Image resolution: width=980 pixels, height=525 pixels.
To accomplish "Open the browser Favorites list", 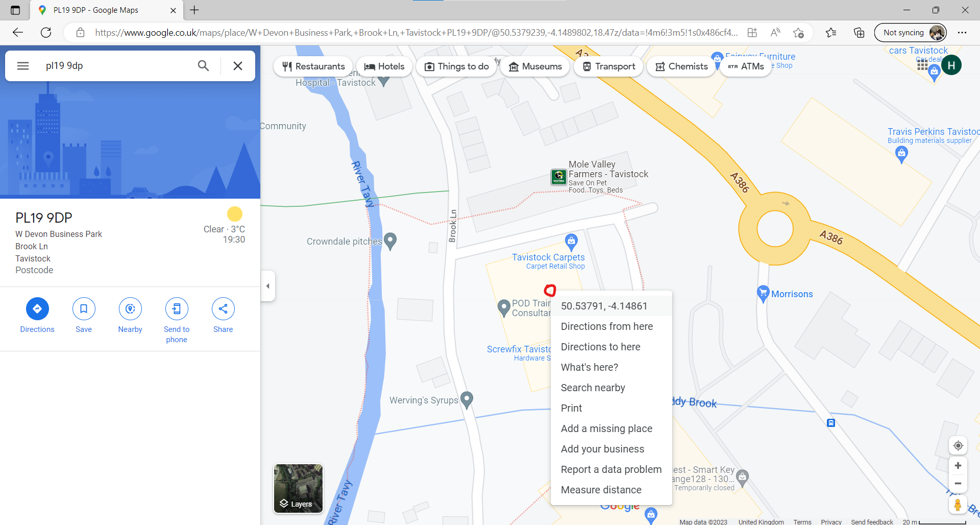I will tap(831, 33).
